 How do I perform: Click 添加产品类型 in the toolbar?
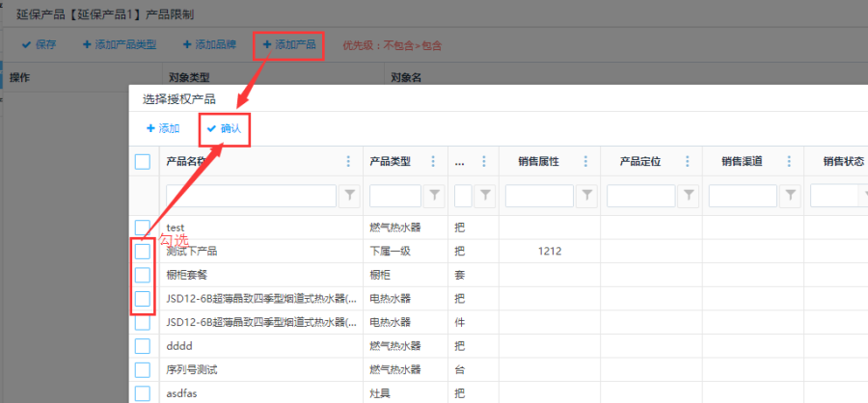pos(120,44)
